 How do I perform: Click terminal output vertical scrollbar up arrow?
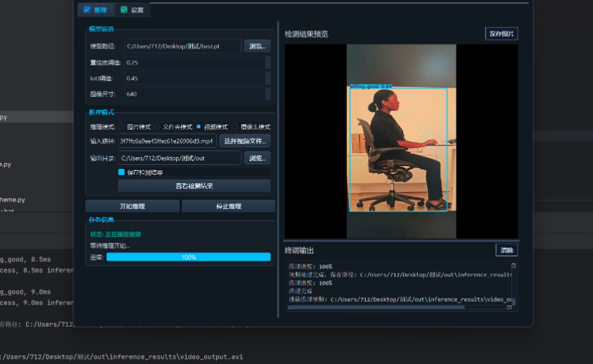point(513,266)
